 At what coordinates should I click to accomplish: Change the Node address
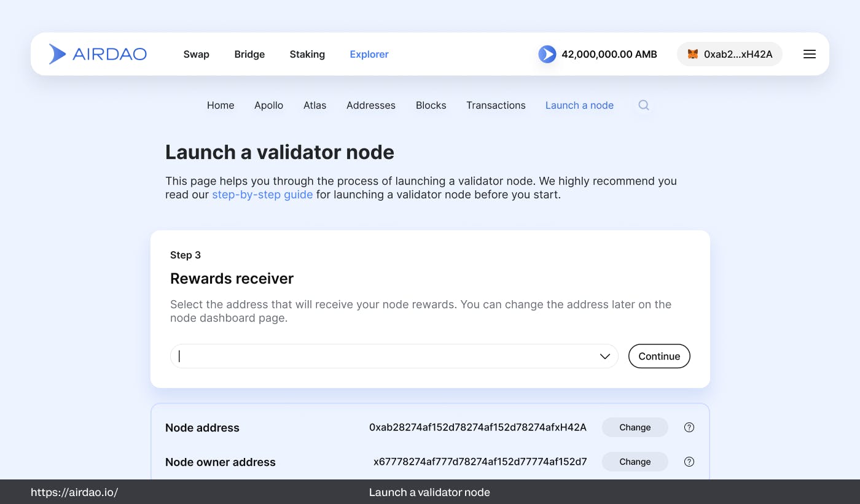click(635, 427)
